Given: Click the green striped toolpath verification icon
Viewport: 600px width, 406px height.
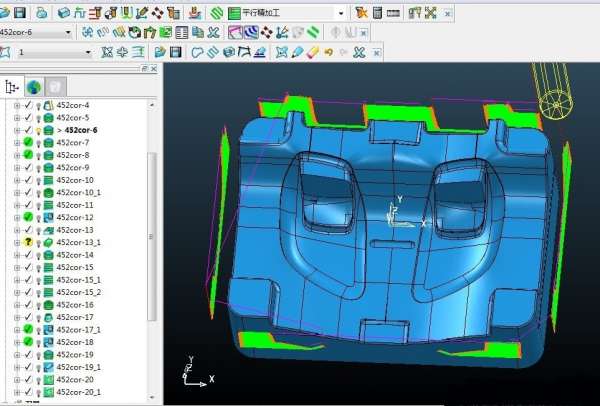Looking at the screenshot, I should tap(217, 13).
